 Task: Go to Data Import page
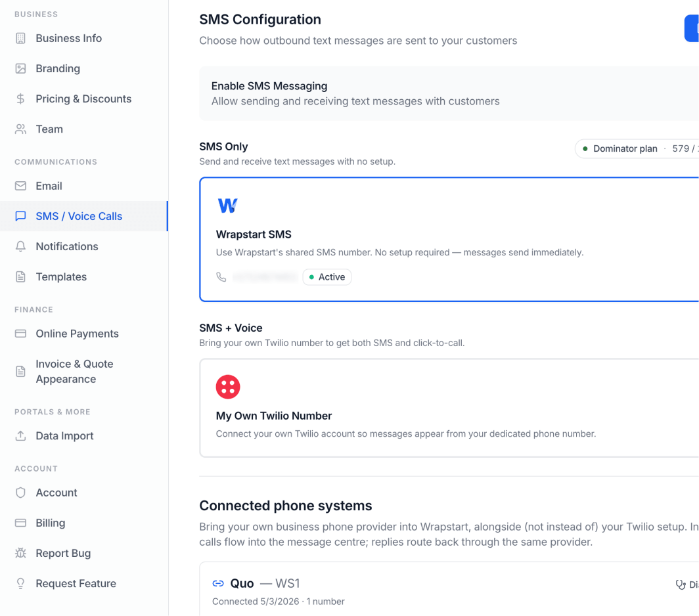coord(85,435)
